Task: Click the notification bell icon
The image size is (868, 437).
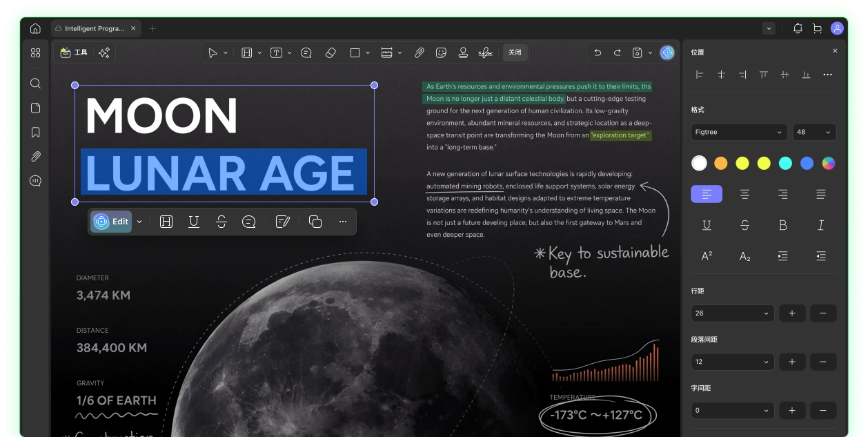Action: (798, 28)
